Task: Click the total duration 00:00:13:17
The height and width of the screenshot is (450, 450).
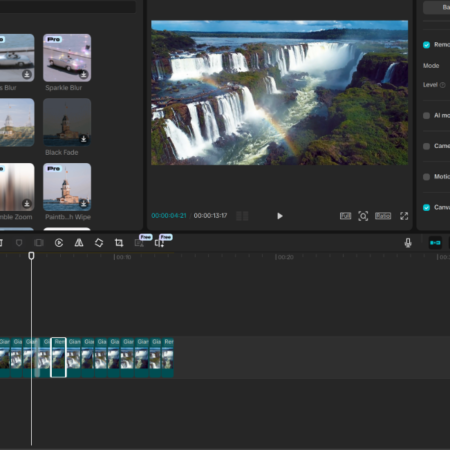Action: coord(210,216)
